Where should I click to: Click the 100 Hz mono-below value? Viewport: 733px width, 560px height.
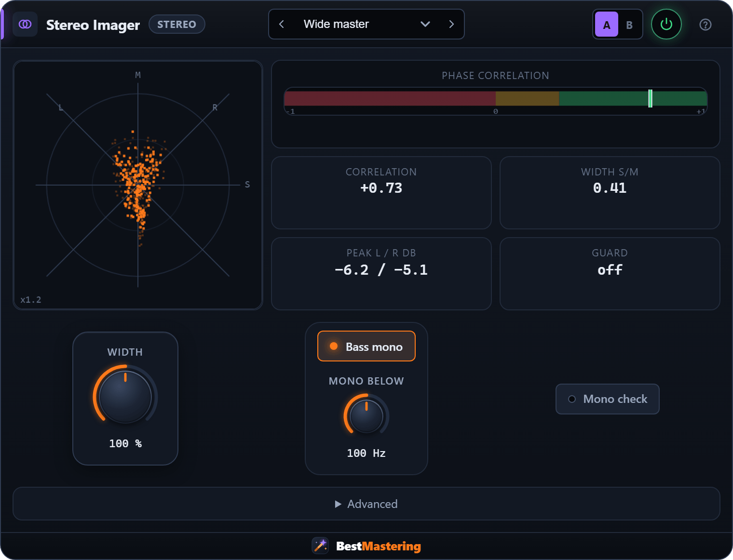[366, 453]
